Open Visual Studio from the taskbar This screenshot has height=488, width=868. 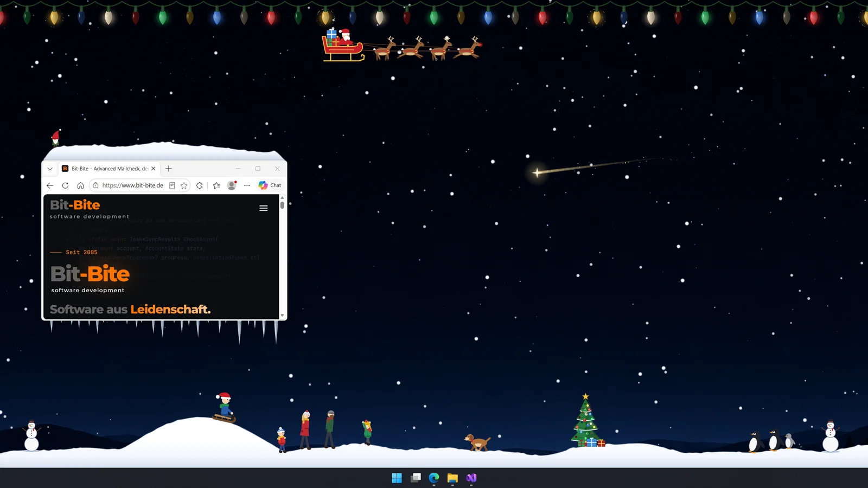point(471,478)
